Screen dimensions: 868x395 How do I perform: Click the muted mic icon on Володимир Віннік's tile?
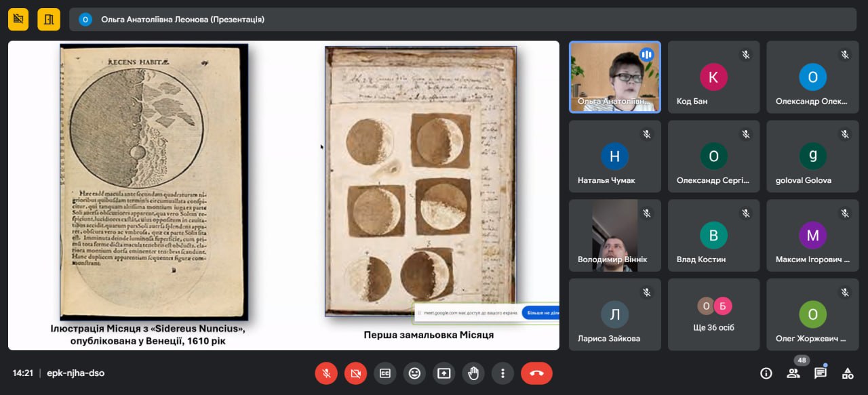(x=646, y=213)
